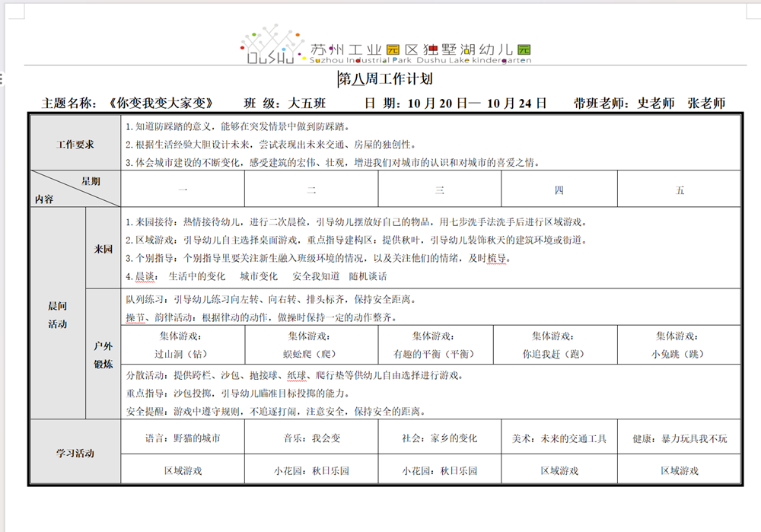Click the 户外锻炼 row label cell
Image resolution: width=761 pixels, height=532 pixels.
103,354
